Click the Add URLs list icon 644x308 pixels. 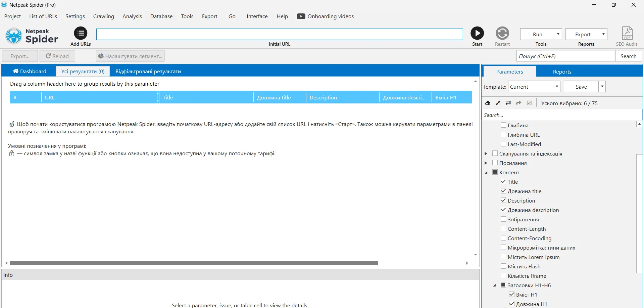pyautogui.click(x=81, y=33)
